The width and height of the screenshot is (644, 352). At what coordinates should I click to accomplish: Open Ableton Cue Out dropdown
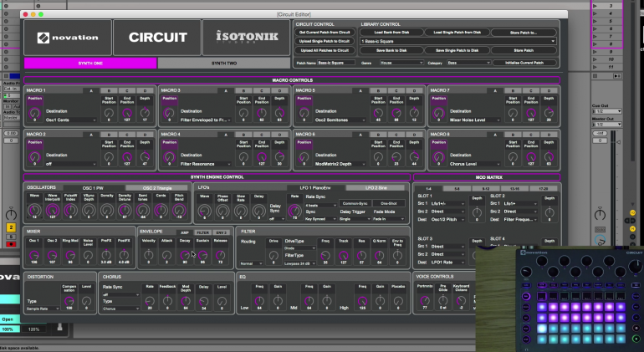click(606, 111)
